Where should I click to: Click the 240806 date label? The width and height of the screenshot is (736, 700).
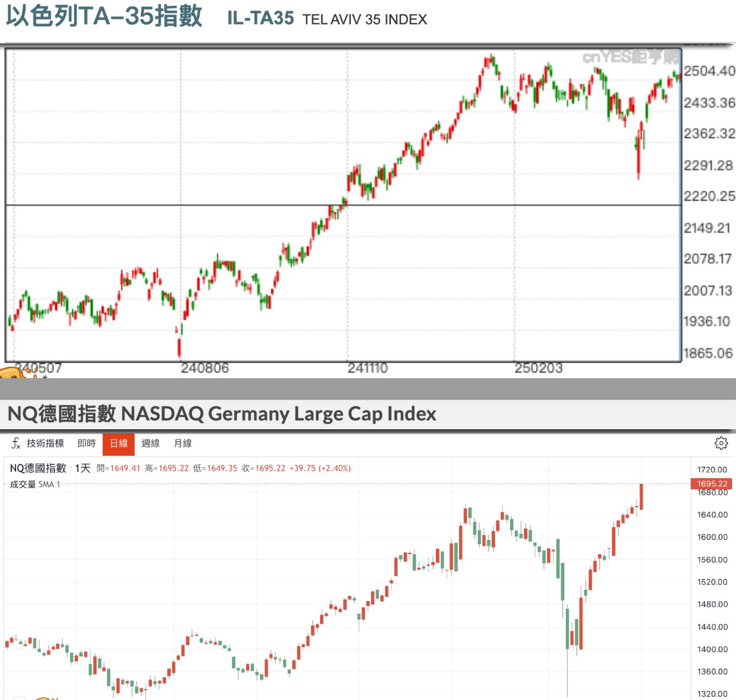point(205,368)
